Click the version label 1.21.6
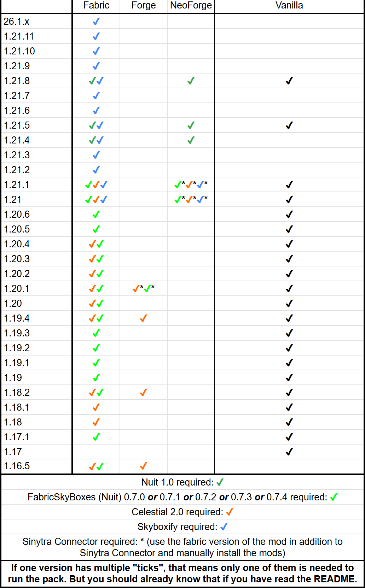The width and height of the screenshot is (365, 588). click(17, 111)
